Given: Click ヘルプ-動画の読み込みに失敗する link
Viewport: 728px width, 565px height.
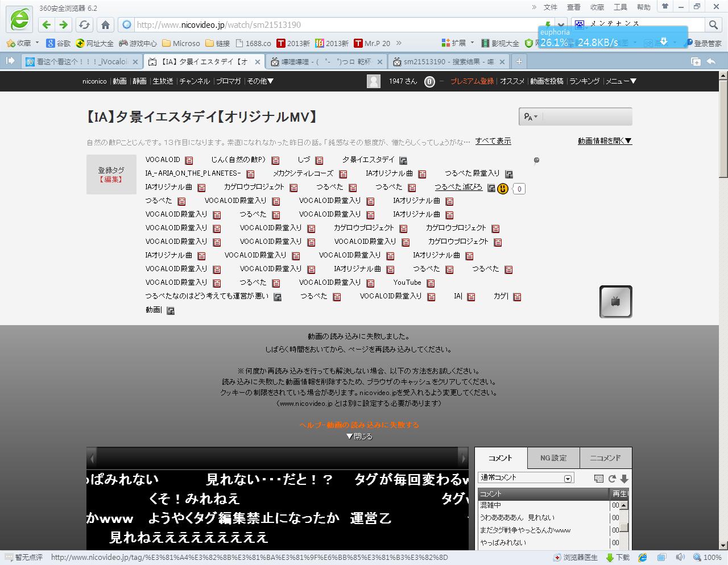Looking at the screenshot, I should [x=359, y=425].
